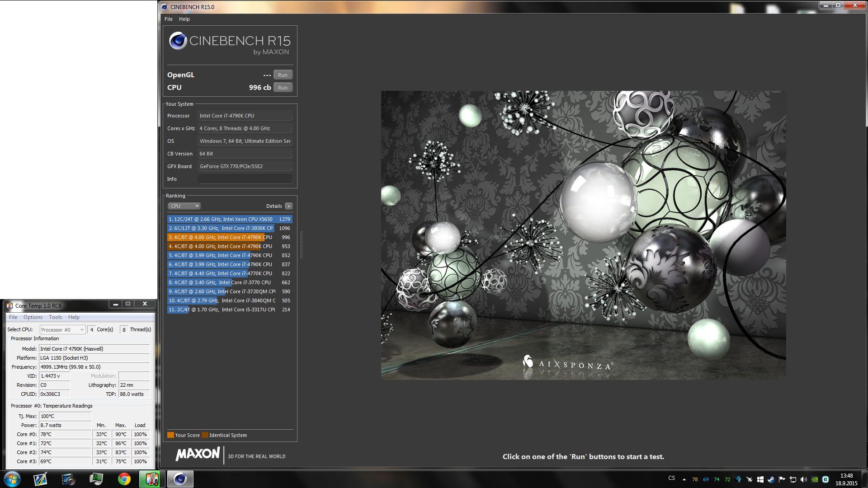Open the Cinebench File menu

click(x=168, y=19)
